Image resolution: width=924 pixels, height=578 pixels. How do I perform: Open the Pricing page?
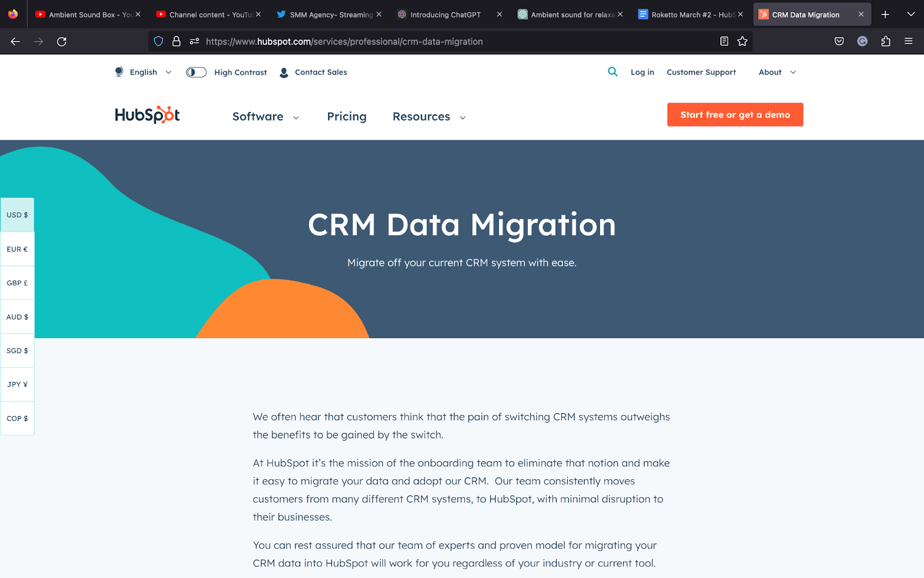tap(346, 117)
